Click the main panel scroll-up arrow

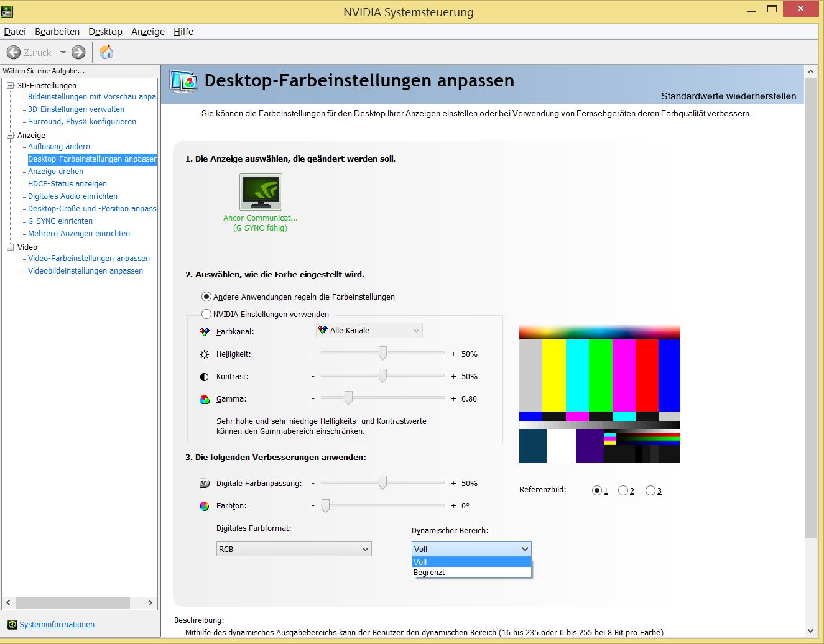tap(810, 72)
